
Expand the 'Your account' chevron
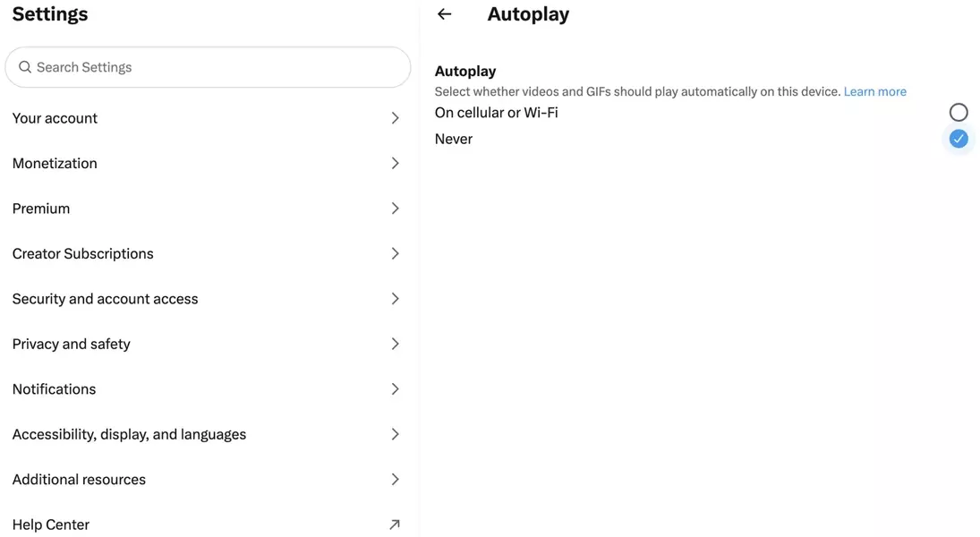(395, 118)
